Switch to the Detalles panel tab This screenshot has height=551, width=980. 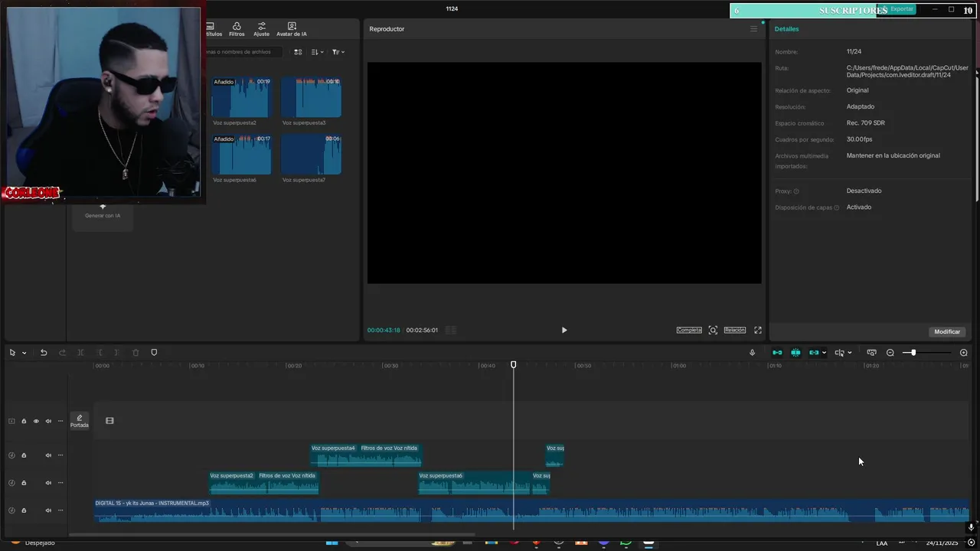(786, 29)
